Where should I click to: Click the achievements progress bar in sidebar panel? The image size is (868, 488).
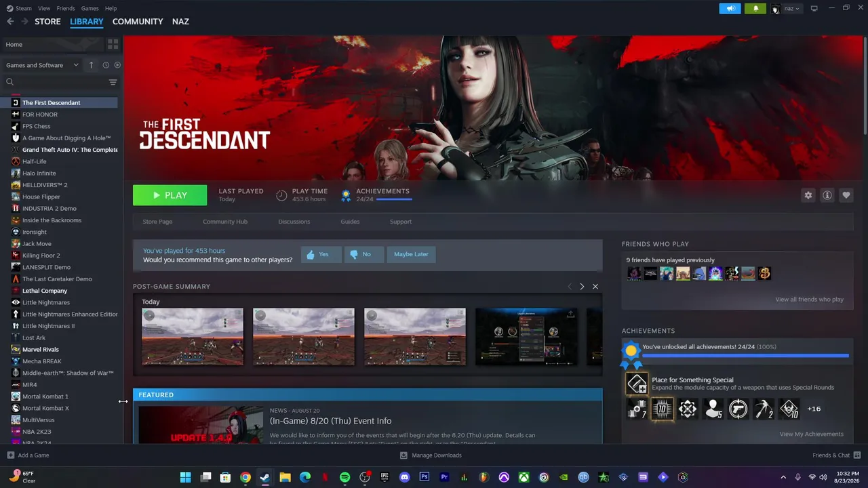(745, 355)
